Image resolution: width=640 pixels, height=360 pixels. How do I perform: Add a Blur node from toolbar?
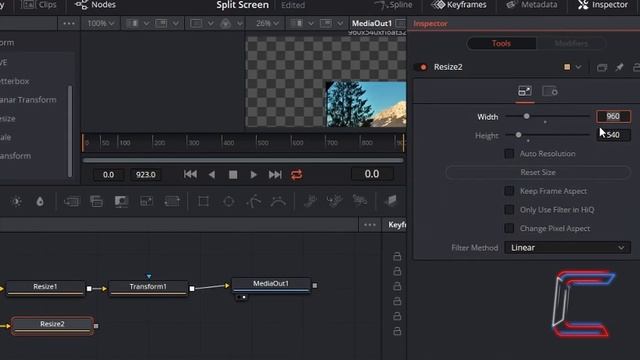(x=40, y=201)
